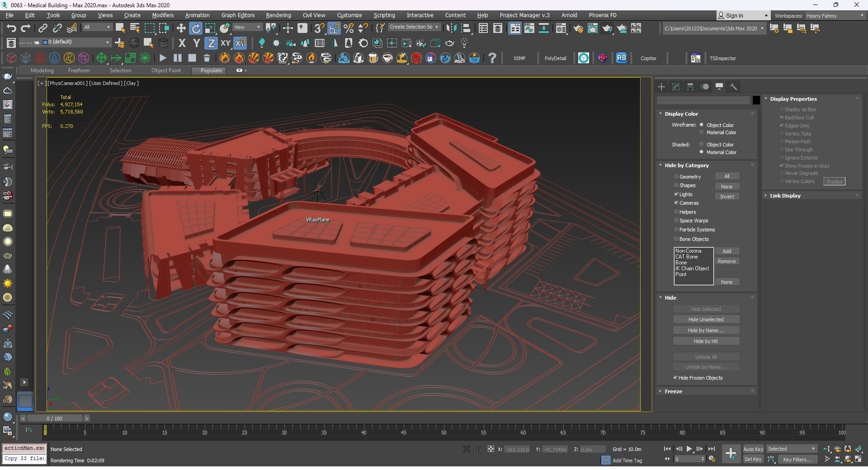Open the Command Panel Display tab icon
868x470 pixels.
coord(719,87)
